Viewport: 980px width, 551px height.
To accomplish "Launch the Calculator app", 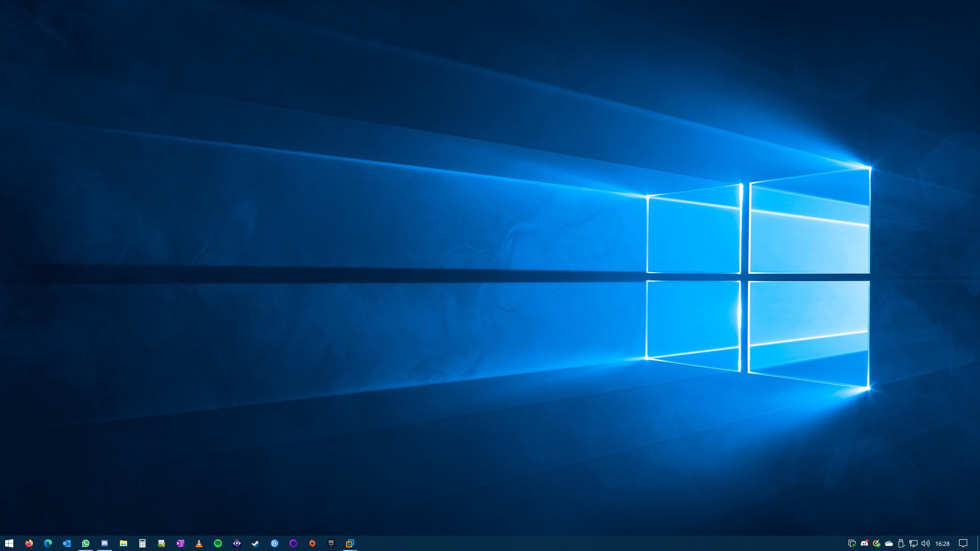I will pyautogui.click(x=142, y=543).
